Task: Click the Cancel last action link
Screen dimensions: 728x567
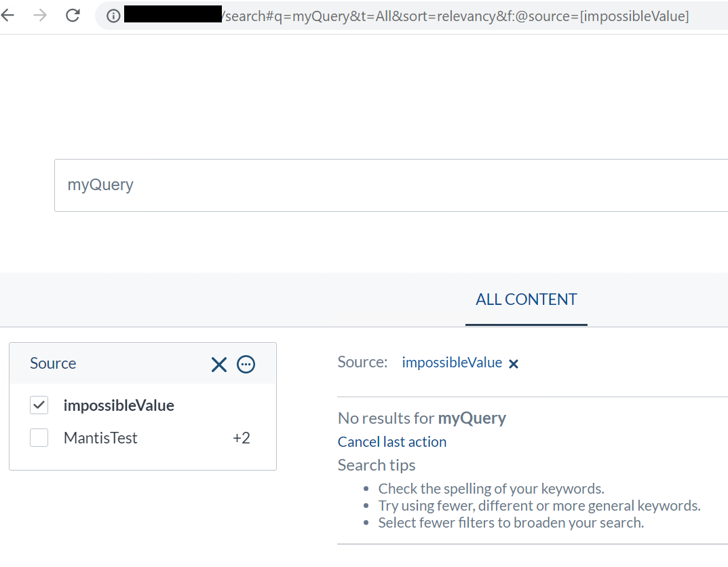Action: click(x=392, y=442)
